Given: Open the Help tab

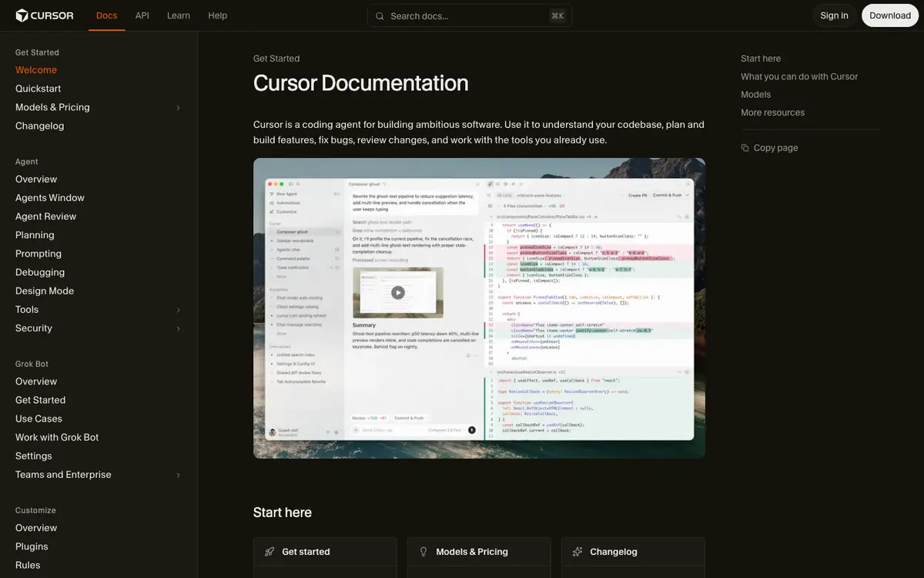Looking at the screenshot, I should point(218,15).
